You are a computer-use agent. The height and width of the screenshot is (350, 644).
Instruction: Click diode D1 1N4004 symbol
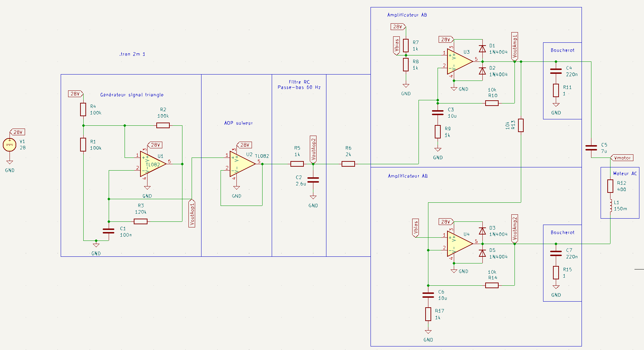coord(482,49)
